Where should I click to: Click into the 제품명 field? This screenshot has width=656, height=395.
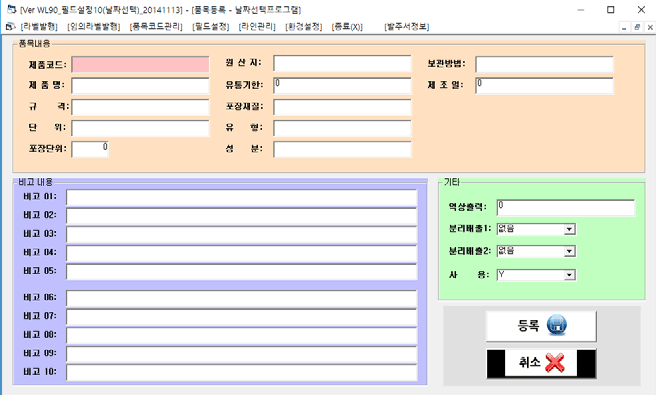click(141, 86)
